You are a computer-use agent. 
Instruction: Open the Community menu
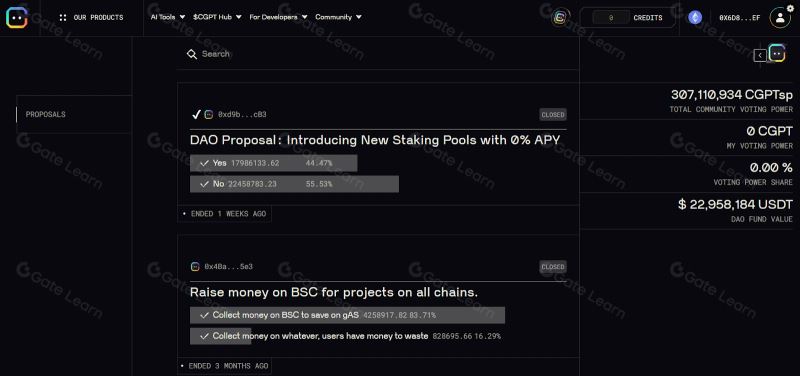[x=339, y=17]
